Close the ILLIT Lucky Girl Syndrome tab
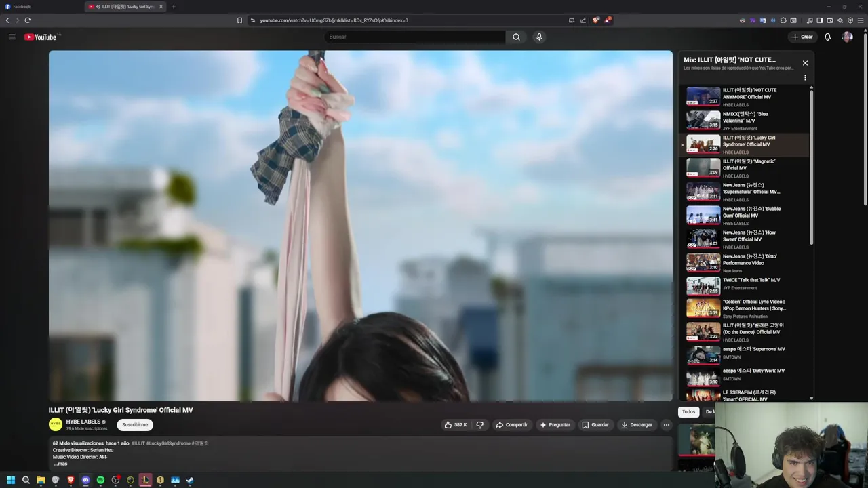The image size is (868, 488). 161,7
